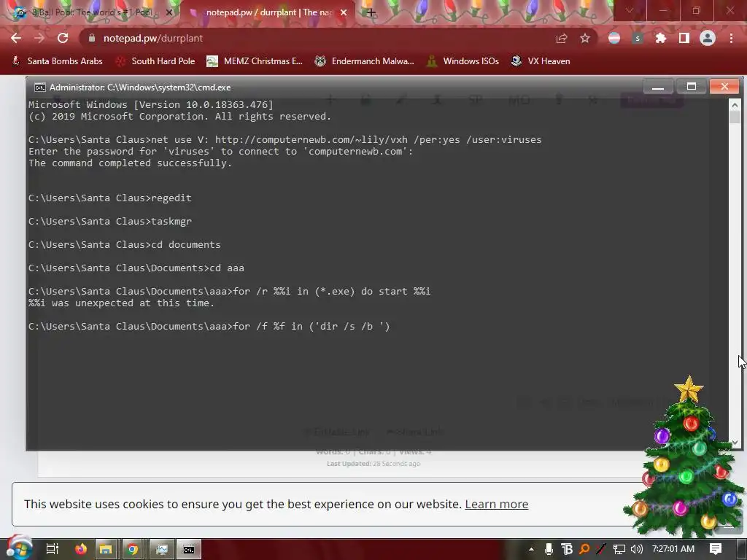Screen dimensions: 747x560
Task: Click the '%%i was unexpected' error line
Action: (x=122, y=303)
